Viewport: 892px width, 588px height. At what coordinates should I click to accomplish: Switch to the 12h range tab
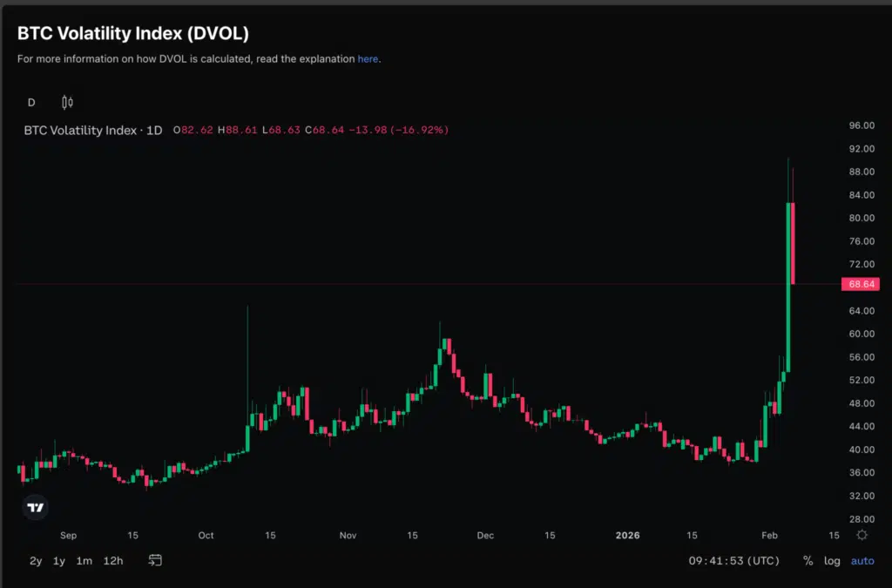[112, 561]
